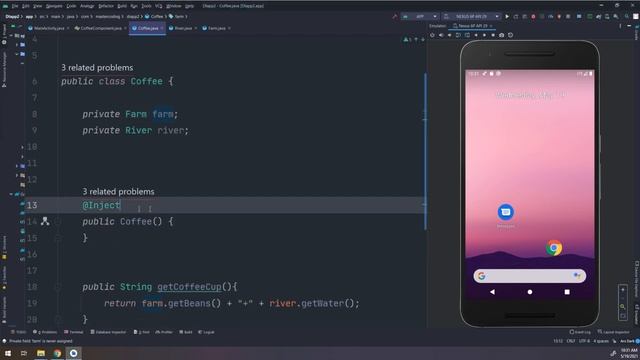Click the '3 related problems' hint above @Inject
The image size is (640, 360).
118,191
